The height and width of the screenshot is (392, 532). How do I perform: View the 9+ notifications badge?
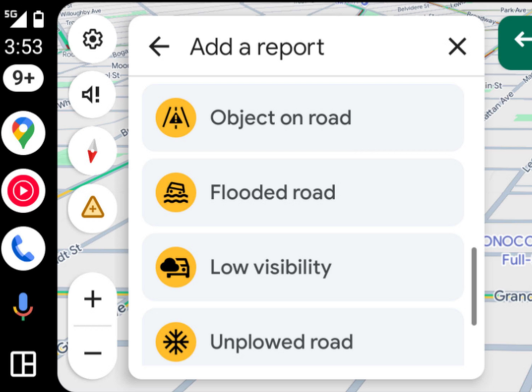coord(23,78)
